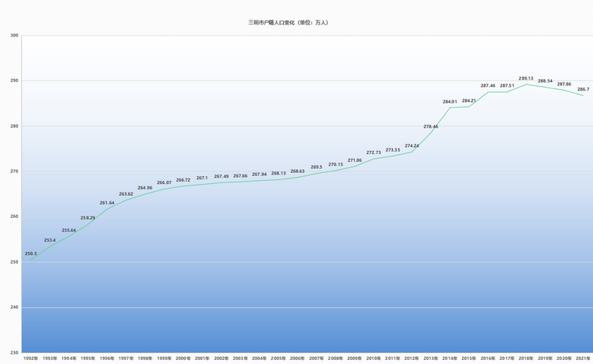Click the 250.5 data label
593x364 pixels.
click(31, 253)
